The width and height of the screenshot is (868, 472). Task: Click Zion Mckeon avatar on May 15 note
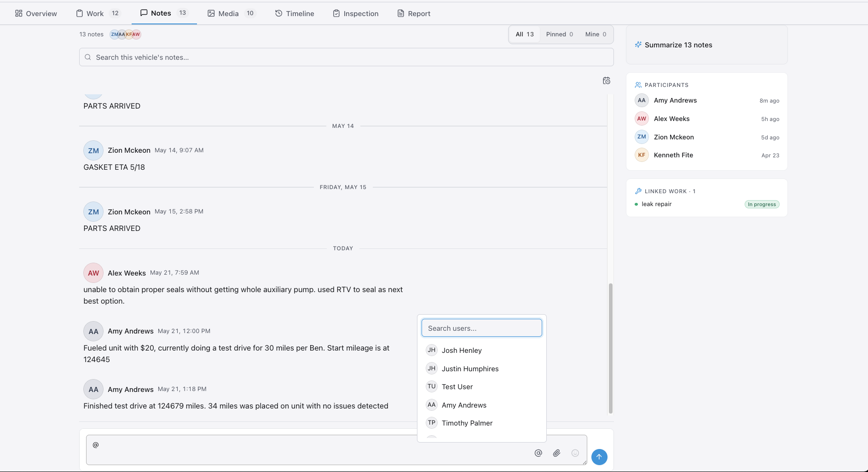[x=93, y=212]
